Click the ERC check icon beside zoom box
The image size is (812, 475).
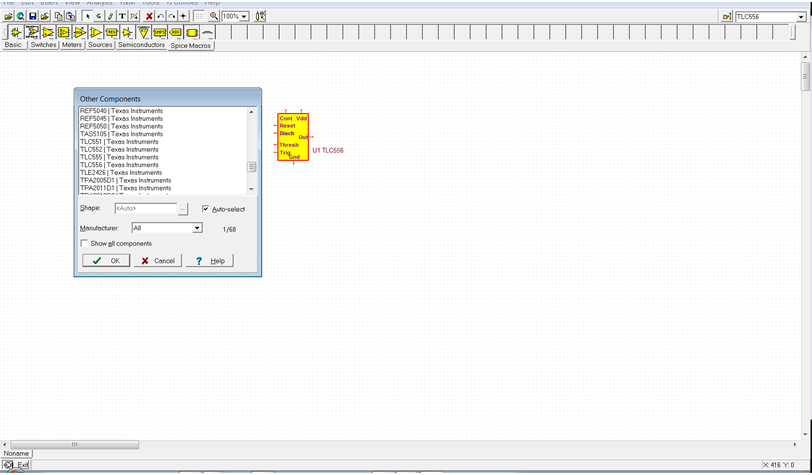click(x=261, y=17)
